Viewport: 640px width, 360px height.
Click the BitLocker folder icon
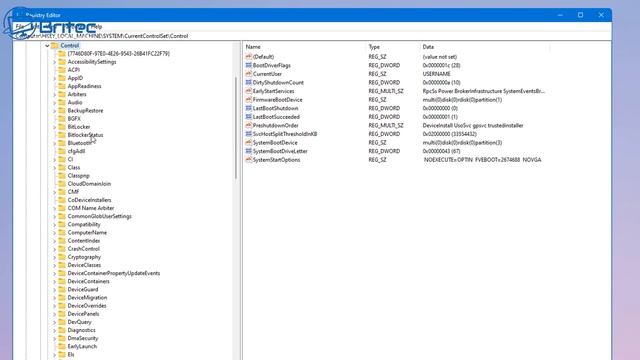pyautogui.click(x=62, y=127)
